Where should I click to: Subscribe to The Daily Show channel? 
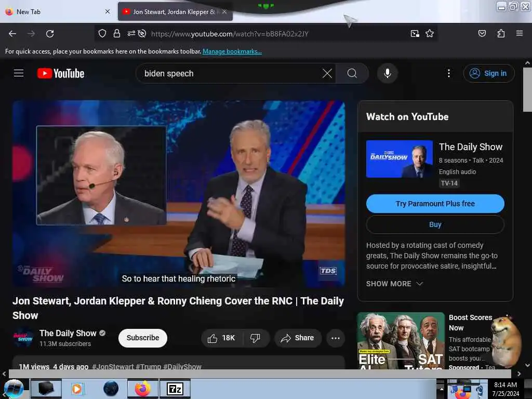coord(143,338)
